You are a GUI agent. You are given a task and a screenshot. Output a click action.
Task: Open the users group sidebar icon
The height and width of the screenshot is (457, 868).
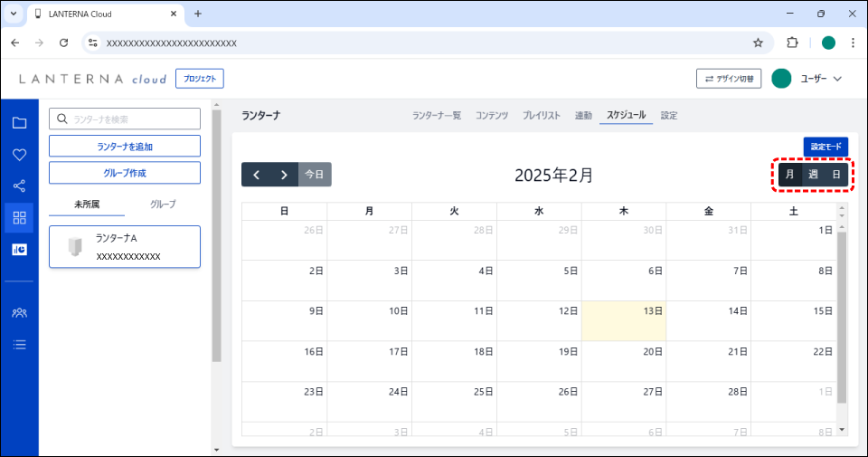tap(19, 312)
